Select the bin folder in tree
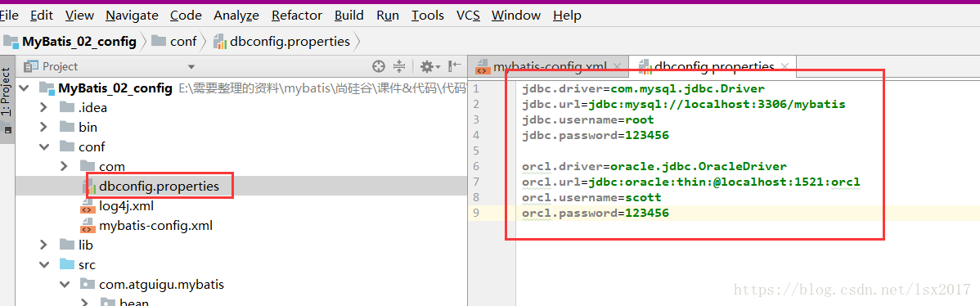The height and width of the screenshot is (306, 980). 88,128
